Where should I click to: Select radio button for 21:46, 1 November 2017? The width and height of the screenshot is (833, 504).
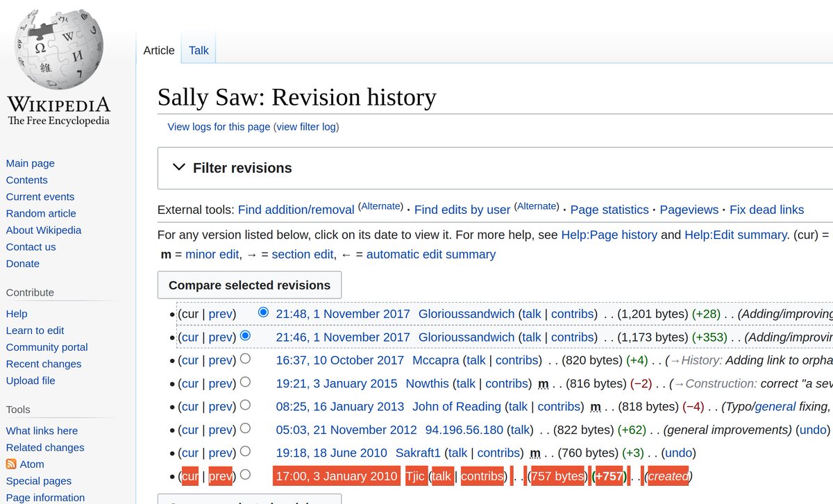pos(245,335)
